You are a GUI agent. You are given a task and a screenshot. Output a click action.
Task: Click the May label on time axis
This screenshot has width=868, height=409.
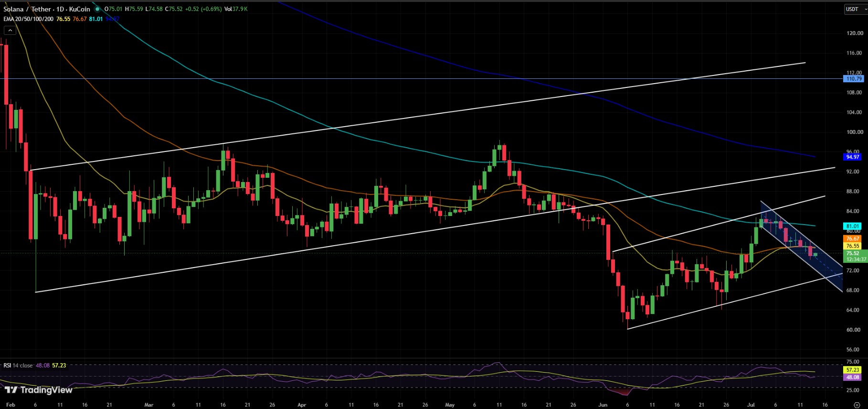[450, 405]
